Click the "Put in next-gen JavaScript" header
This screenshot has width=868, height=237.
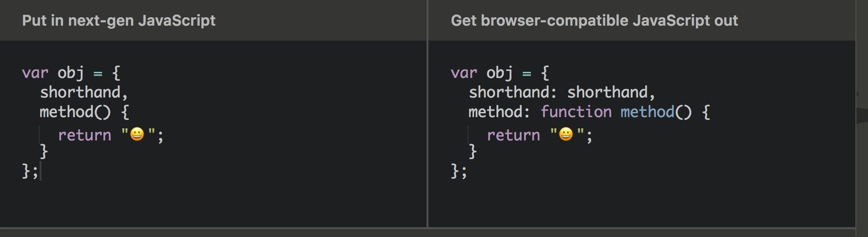(119, 21)
